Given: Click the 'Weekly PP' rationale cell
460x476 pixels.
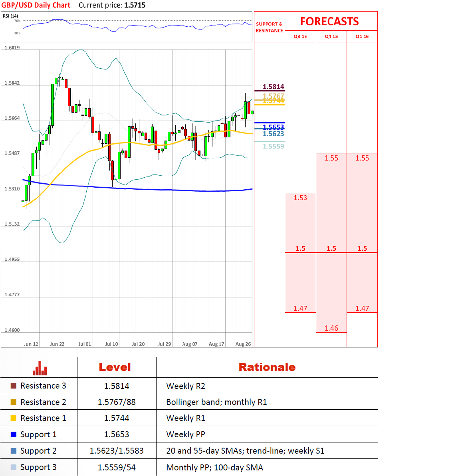Looking at the screenshot, I should 186,434.
